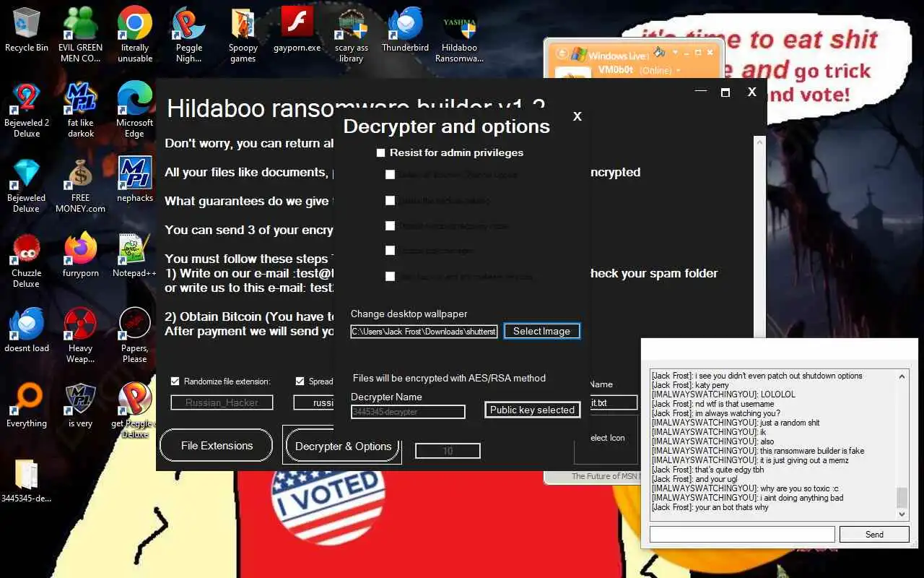Screen dimensions: 924x578
Task: Open the Recycle Bin desktop icon
Action: [x=27, y=30]
